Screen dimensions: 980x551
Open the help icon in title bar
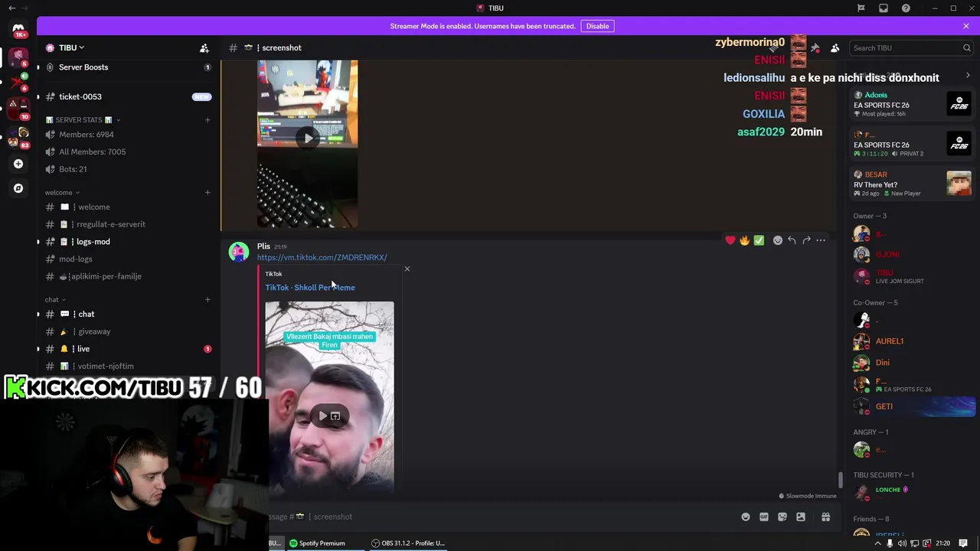(906, 8)
